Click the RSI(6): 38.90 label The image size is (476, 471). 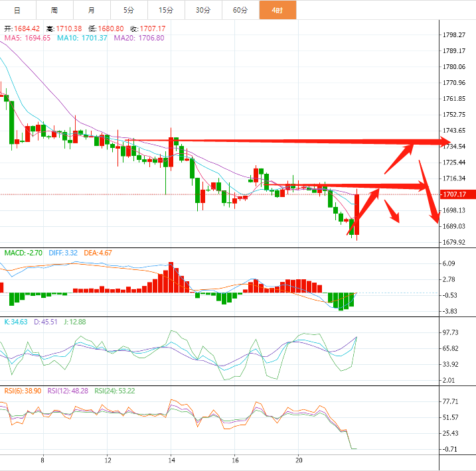coord(23,391)
